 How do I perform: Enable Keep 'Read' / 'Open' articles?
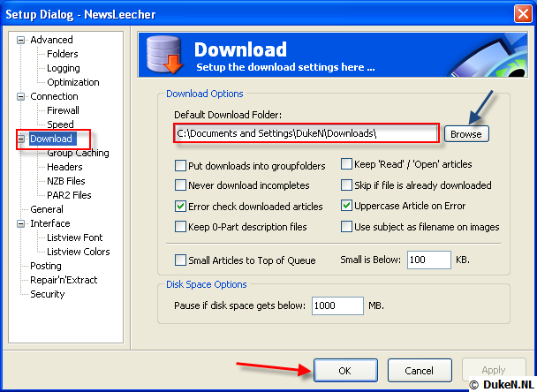pos(346,164)
